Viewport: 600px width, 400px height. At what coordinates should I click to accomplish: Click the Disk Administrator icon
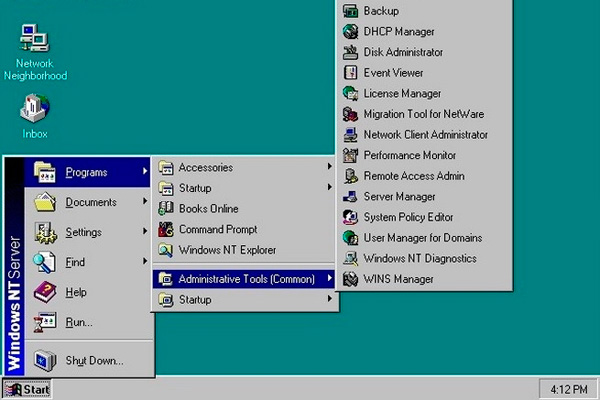pos(351,52)
